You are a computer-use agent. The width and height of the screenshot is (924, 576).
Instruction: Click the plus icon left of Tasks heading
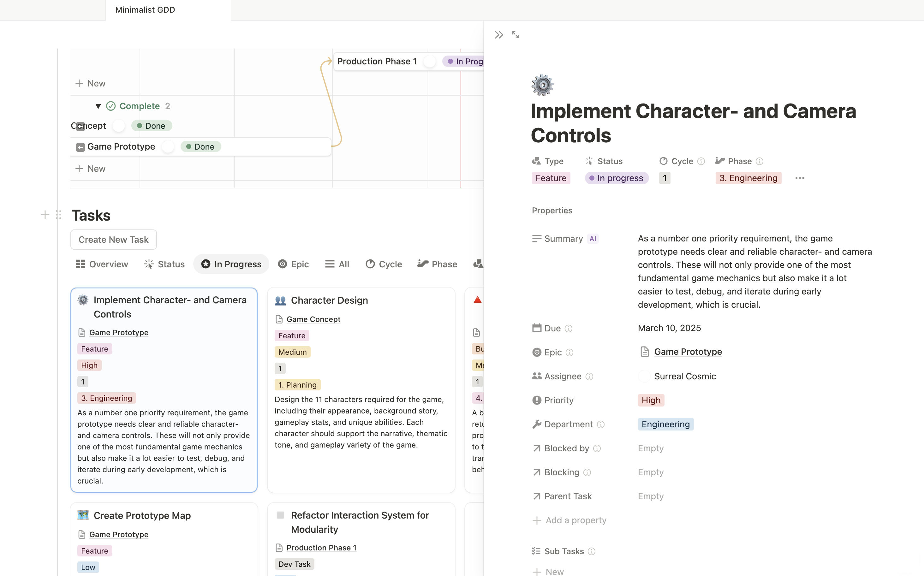(45, 215)
